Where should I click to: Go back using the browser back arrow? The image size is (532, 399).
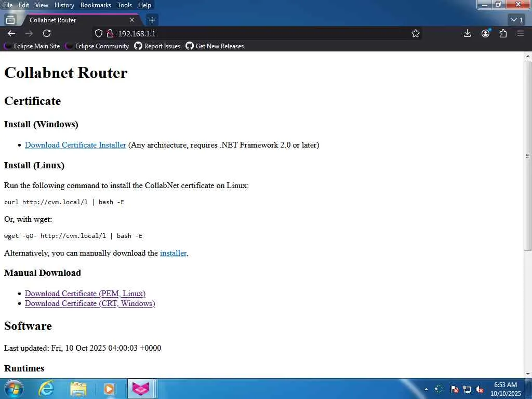click(11, 33)
